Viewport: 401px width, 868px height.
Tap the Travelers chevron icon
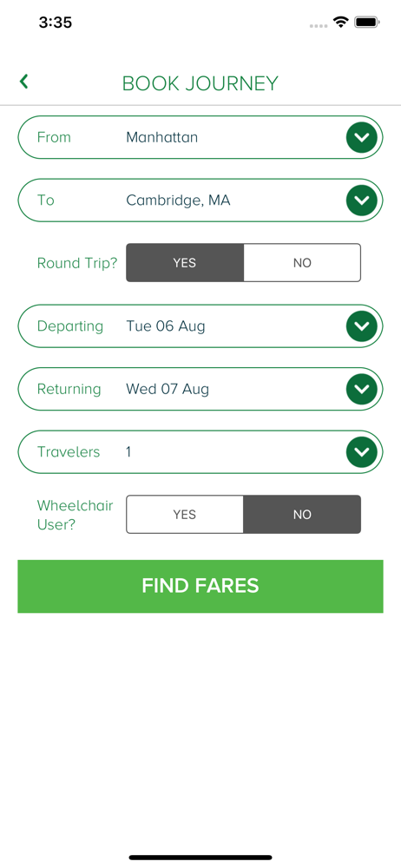tap(362, 452)
